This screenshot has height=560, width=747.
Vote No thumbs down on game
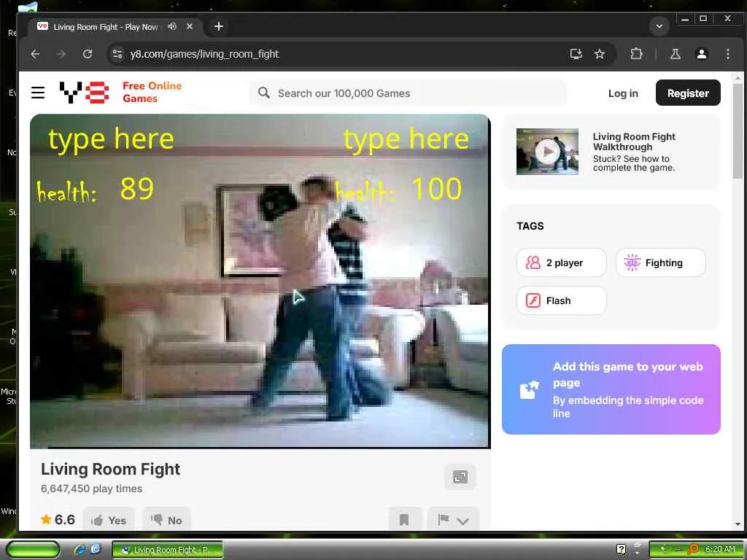point(166,520)
